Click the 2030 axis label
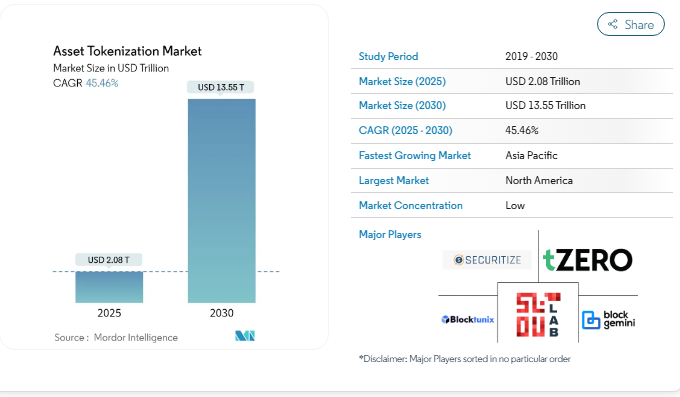The image size is (680, 397). (222, 313)
